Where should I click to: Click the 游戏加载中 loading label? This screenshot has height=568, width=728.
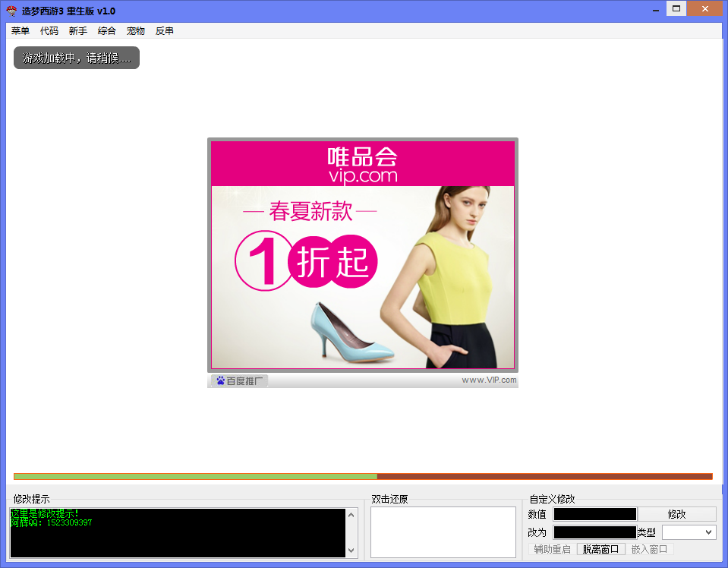(x=77, y=58)
